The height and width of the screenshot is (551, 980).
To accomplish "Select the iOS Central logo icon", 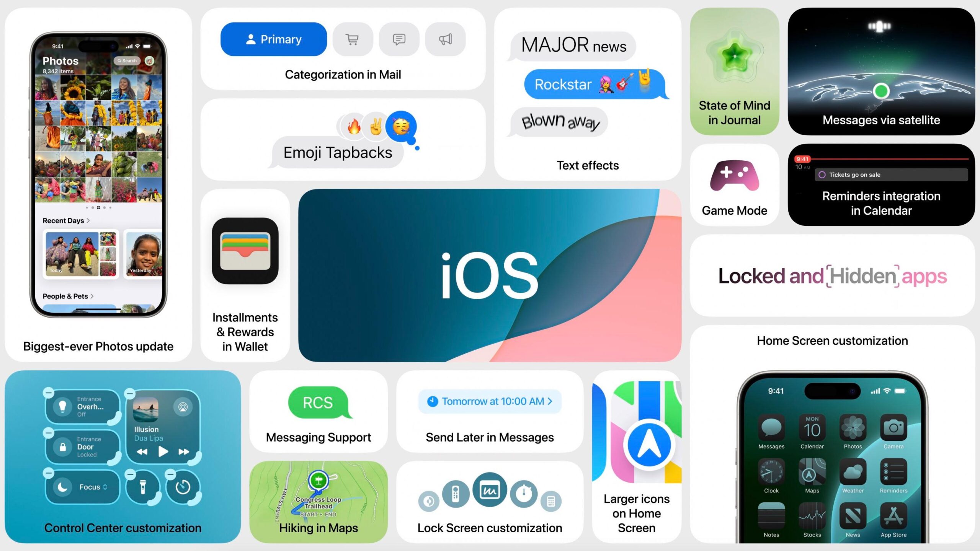I will tap(489, 275).
